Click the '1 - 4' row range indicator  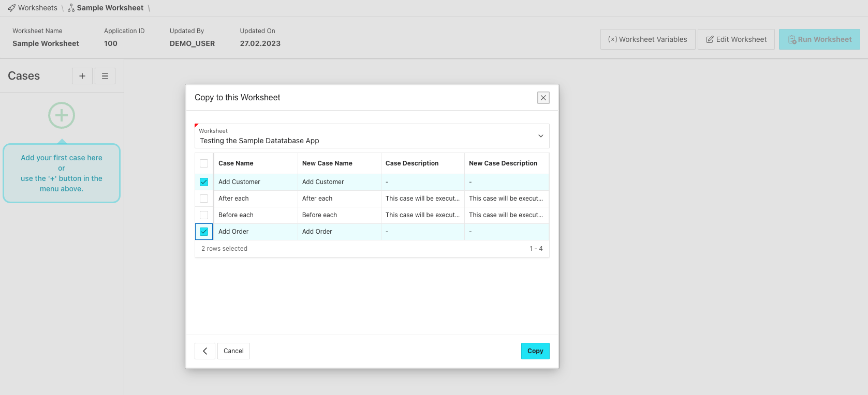click(x=536, y=249)
